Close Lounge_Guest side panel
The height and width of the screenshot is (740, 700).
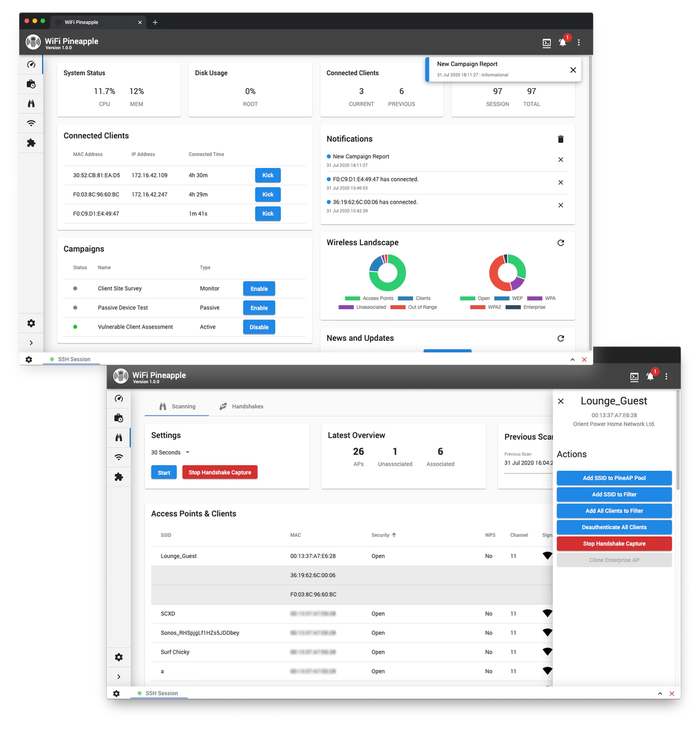(x=561, y=402)
